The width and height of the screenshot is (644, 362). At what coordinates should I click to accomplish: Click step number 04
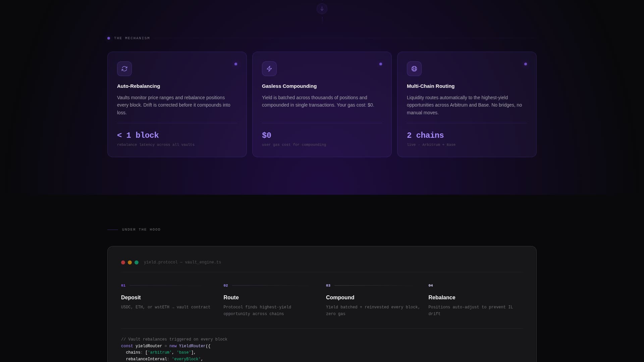pyautogui.click(x=431, y=286)
